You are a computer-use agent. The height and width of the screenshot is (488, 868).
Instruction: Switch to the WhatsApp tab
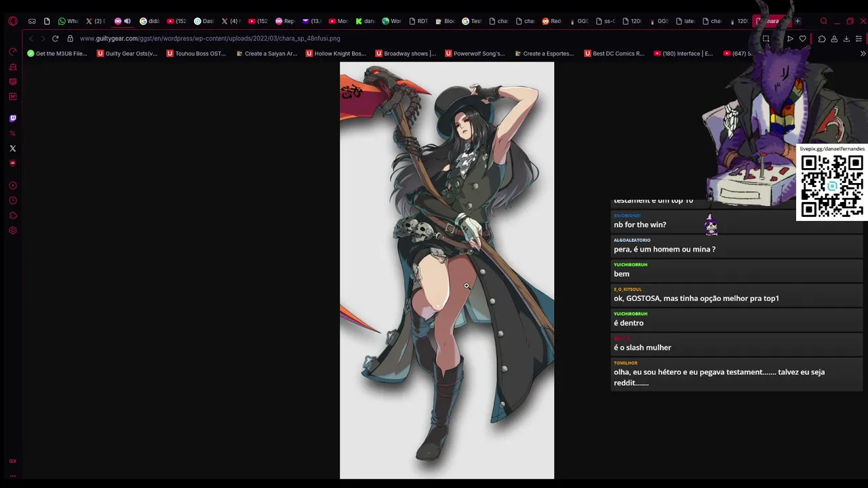point(68,21)
